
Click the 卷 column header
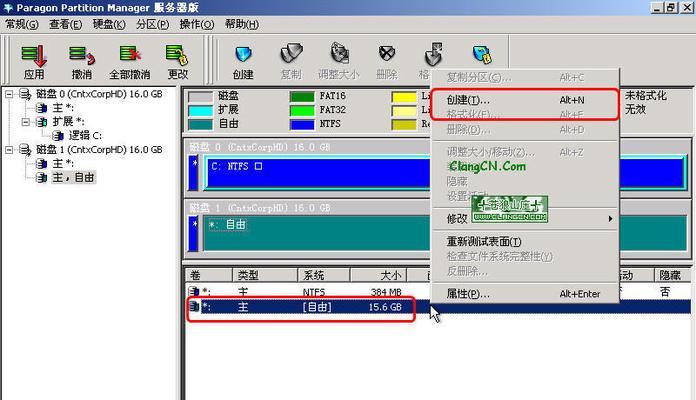click(209, 275)
